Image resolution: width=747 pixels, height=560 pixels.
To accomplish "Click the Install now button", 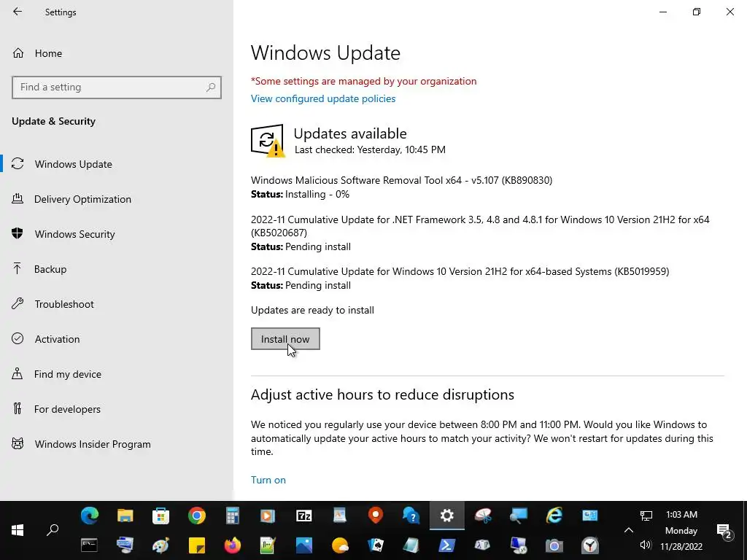I will [285, 338].
